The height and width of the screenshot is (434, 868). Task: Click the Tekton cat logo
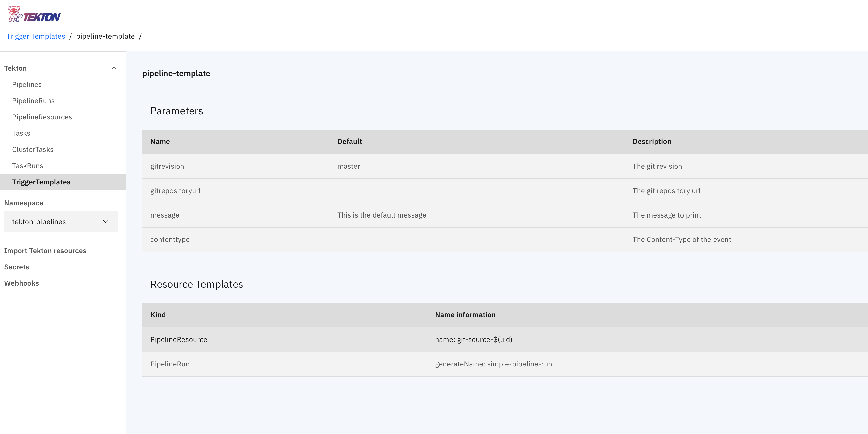point(34,14)
